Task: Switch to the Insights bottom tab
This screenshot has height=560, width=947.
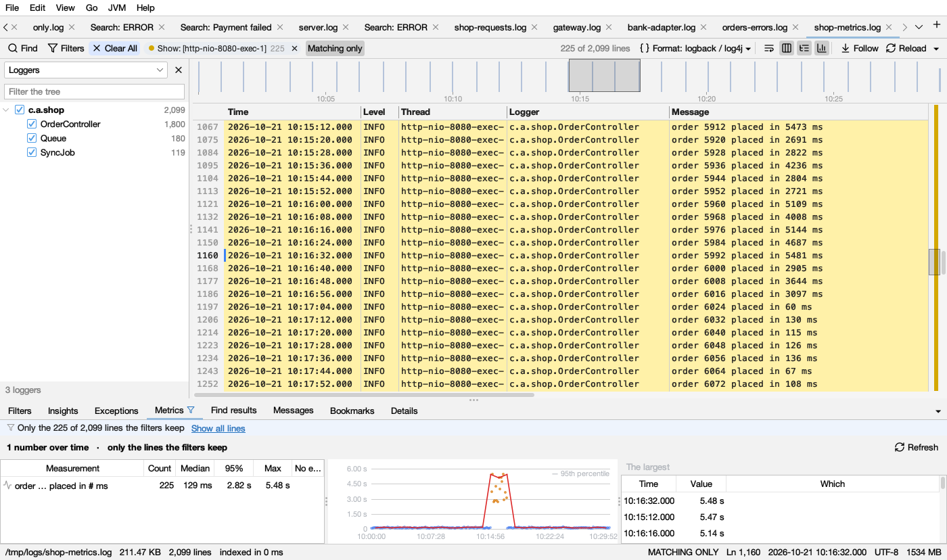Action: pyautogui.click(x=63, y=411)
